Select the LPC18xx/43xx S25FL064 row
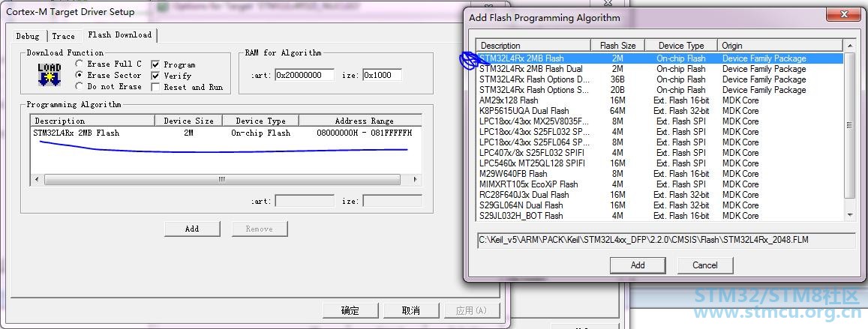This screenshot has height=329, width=868. (x=660, y=142)
